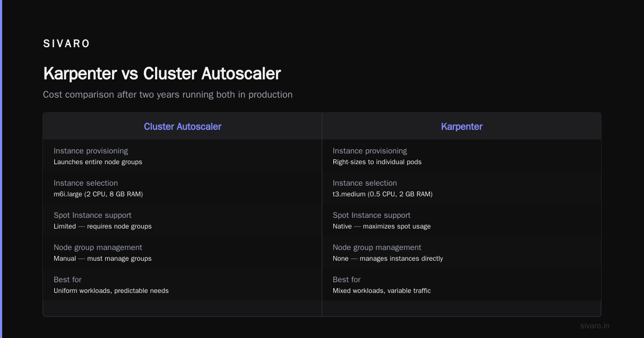Click 'Uniform workloads, predictable needs' text
Image resolution: width=644 pixels, height=338 pixels.
111,291
